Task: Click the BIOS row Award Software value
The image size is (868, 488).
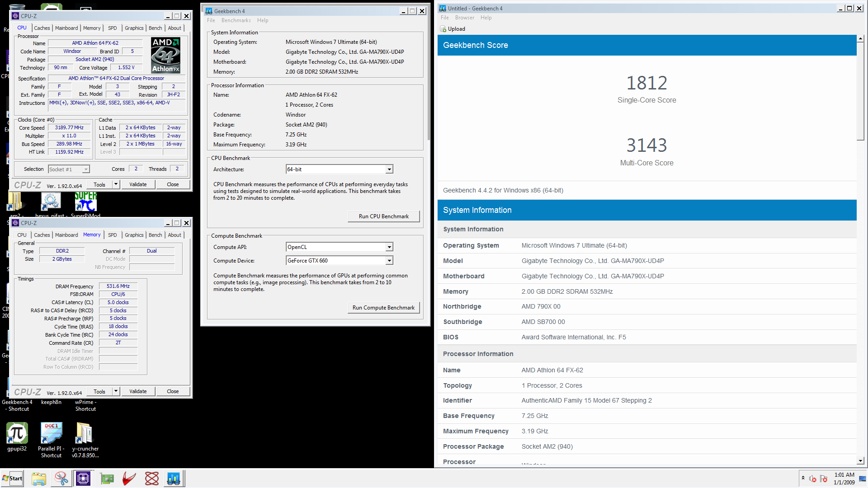Action: 574,338
